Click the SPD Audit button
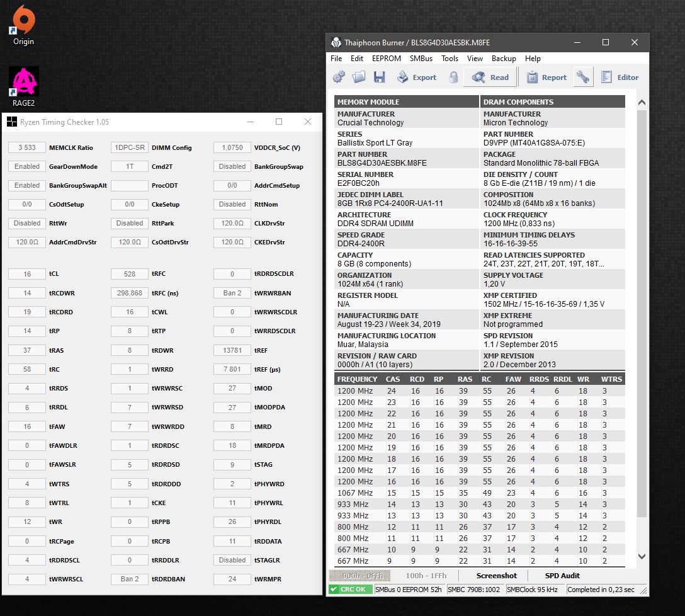The image size is (685, 616). [562, 576]
